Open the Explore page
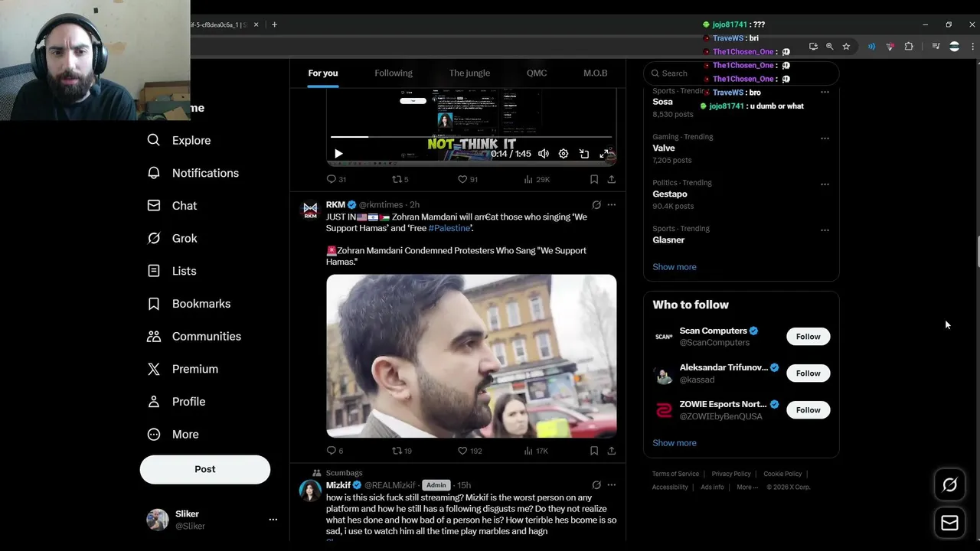This screenshot has height=551, width=980. click(179, 141)
